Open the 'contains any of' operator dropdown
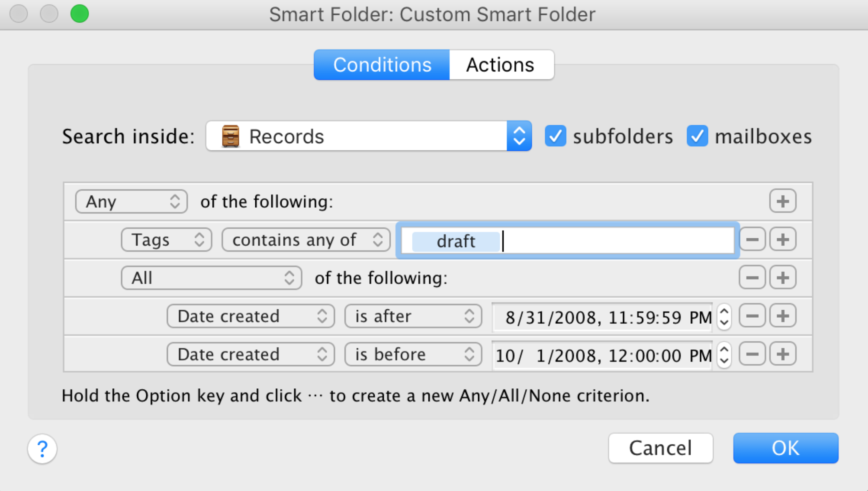The width and height of the screenshot is (868, 491). [x=306, y=240]
